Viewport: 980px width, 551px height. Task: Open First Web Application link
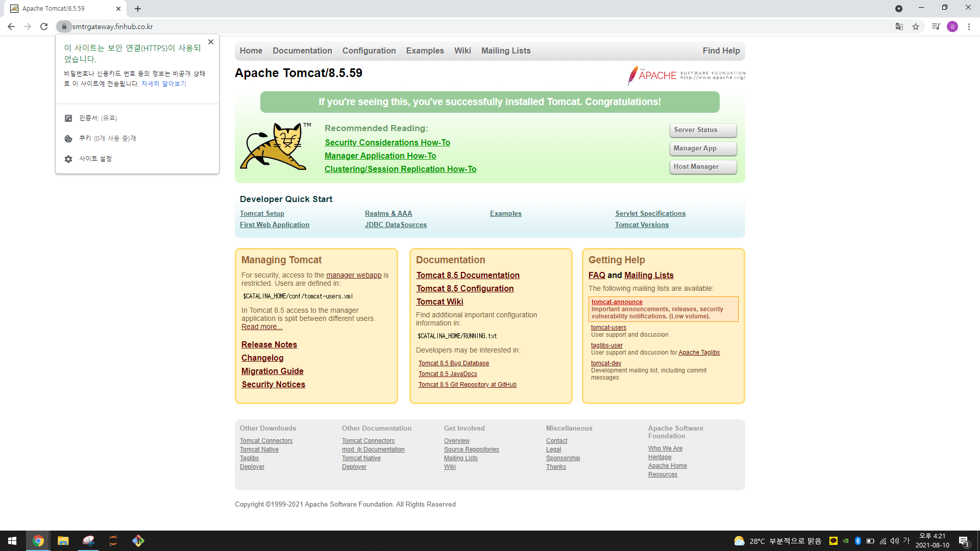[275, 225]
